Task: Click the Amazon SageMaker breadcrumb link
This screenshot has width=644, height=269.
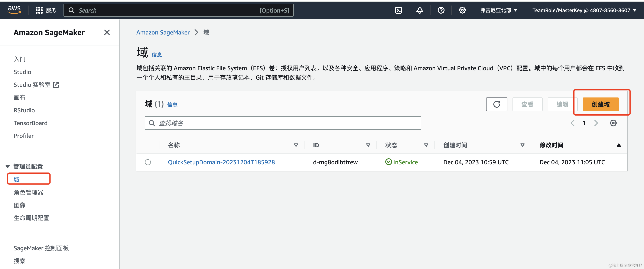Action: [163, 32]
